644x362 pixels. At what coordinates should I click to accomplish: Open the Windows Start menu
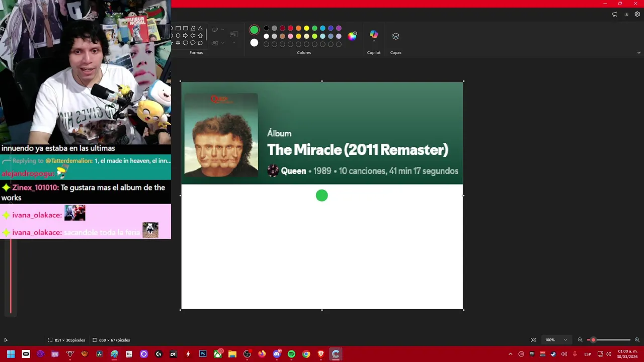coord(11,354)
